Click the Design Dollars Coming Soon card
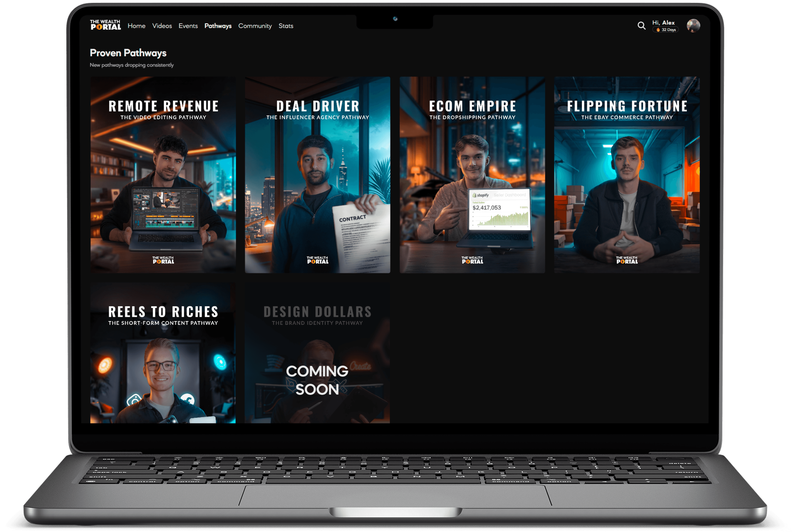 (317, 353)
